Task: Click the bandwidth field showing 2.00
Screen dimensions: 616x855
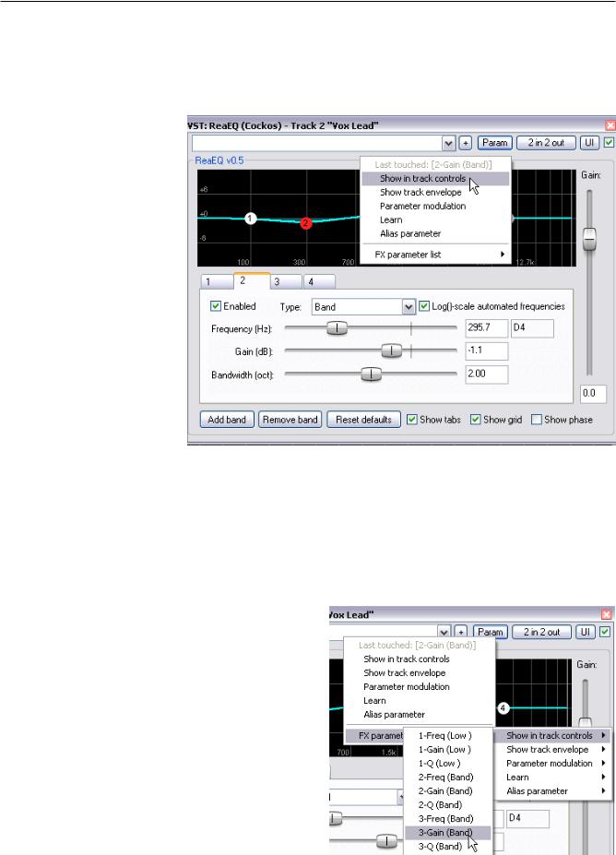Action: [x=487, y=374]
